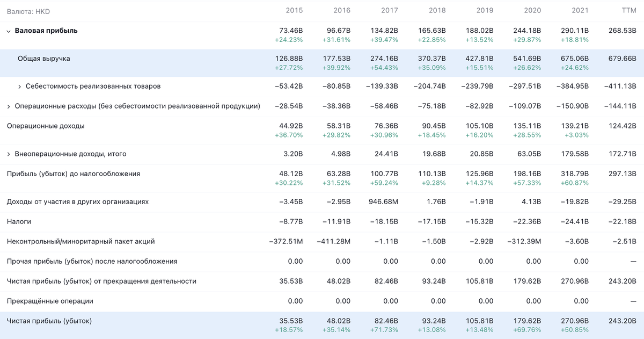Click the Валюта: HKD label
This screenshot has width=644, height=339.
click(28, 11)
